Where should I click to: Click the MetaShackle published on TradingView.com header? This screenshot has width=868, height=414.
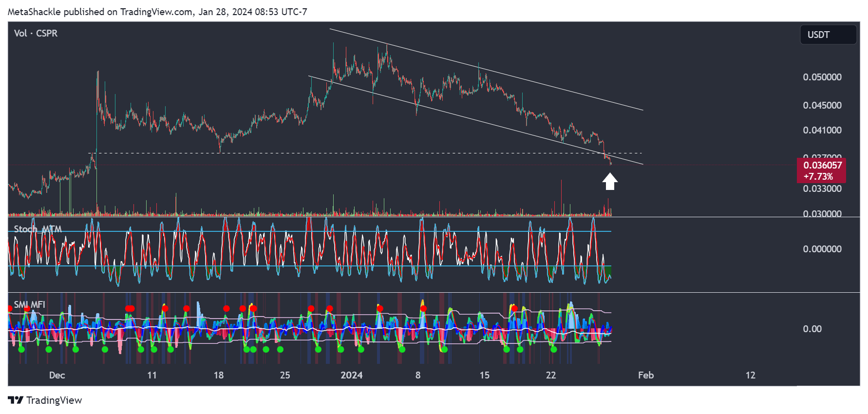[x=157, y=12]
